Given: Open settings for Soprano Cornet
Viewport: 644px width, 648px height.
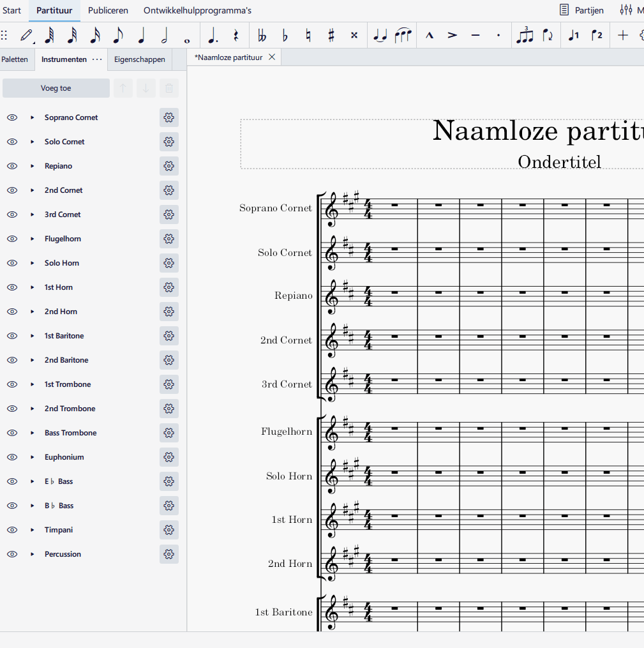Looking at the screenshot, I should click(169, 117).
